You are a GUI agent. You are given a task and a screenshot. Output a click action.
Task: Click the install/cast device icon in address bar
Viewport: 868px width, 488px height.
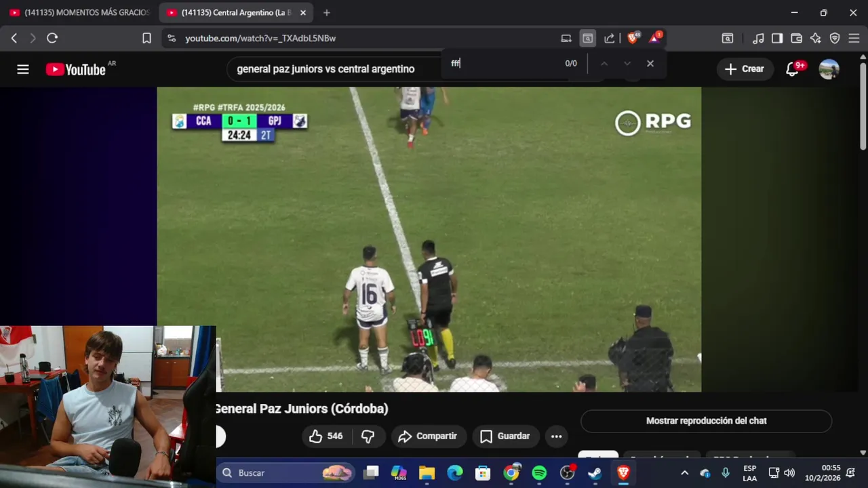(566, 39)
